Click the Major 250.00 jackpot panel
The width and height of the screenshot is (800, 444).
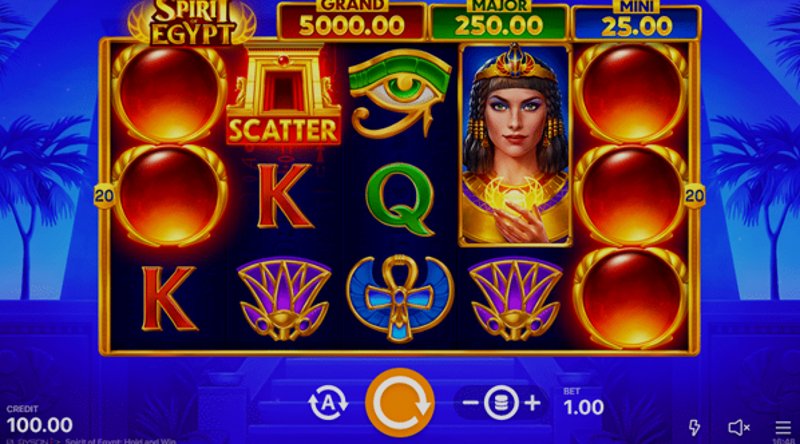498,21
